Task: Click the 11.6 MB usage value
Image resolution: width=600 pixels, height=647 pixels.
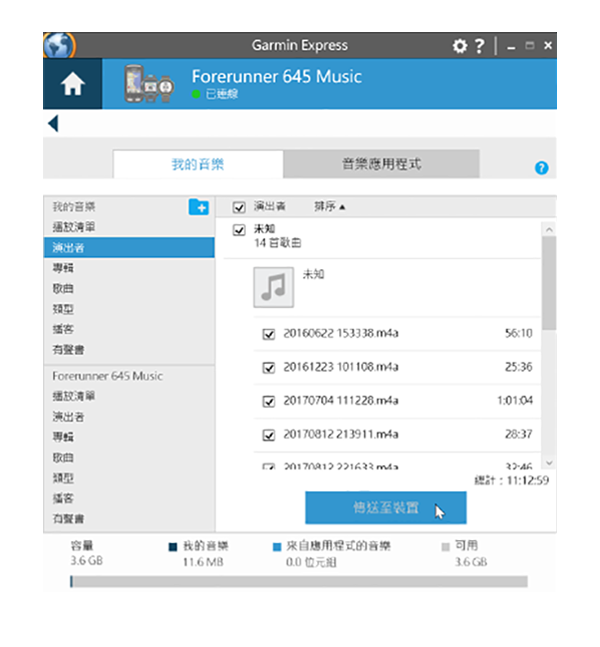Action: [203, 562]
